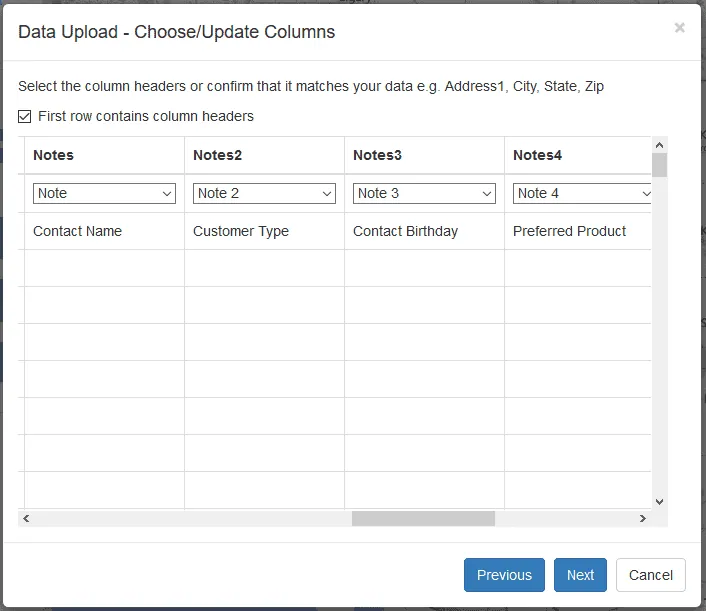706x611 pixels.
Task: Uncheck First row contains column headers
Action: (24, 117)
